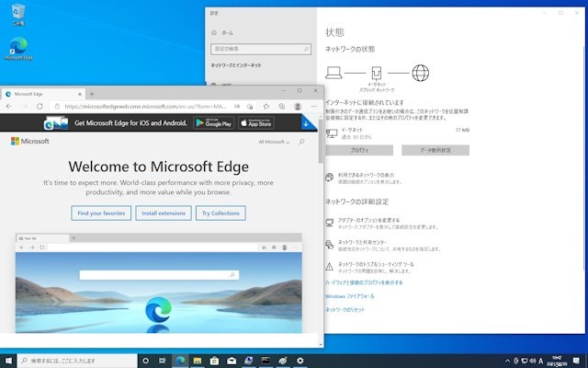Screen dimensions: 588x368
Task: Click プロパティ button in Settings
Action: [x=359, y=150]
